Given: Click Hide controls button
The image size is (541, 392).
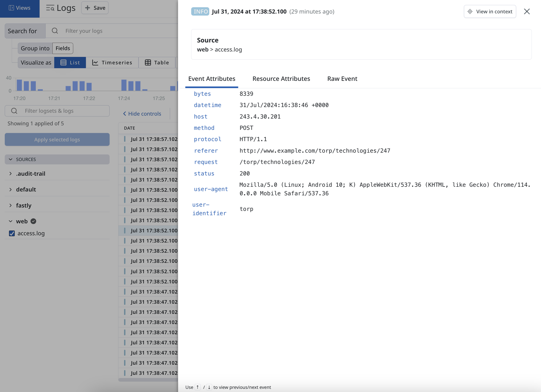Looking at the screenshot, I should (142, 113).
